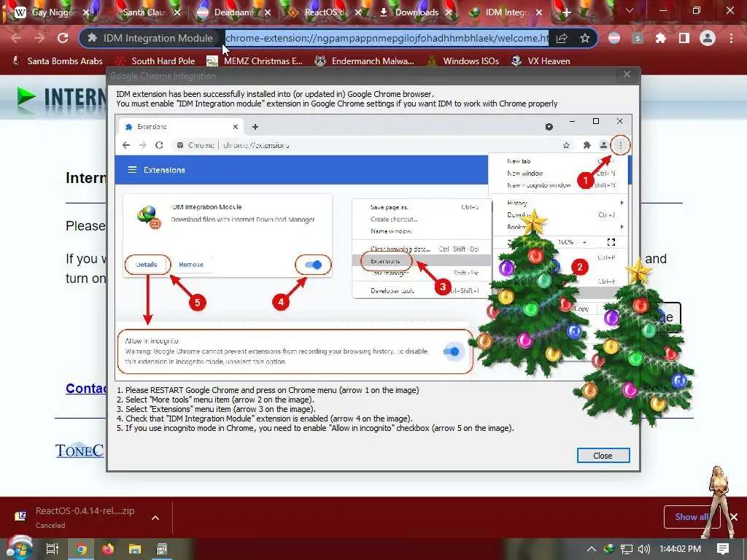Click the Close button in dialog
Image resolution: width=747 pixels, height=560 pixels.
(603, 456)
